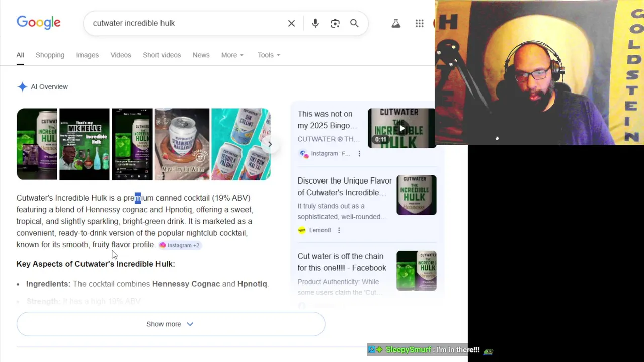Open 'Cut water is off the chain' Facebook link
This screenshot has height=362, width=644.
(342, 262)
